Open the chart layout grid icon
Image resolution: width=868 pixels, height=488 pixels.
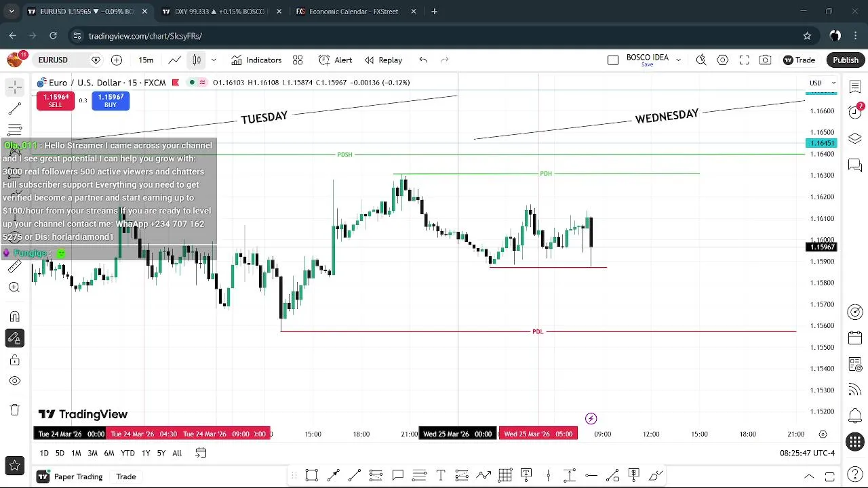tap(298, 60)
